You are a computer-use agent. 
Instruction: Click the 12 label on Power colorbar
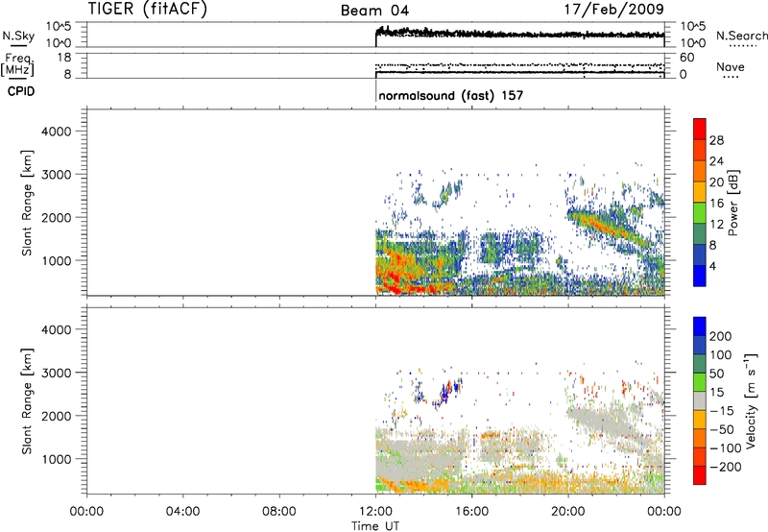(716, 225)
